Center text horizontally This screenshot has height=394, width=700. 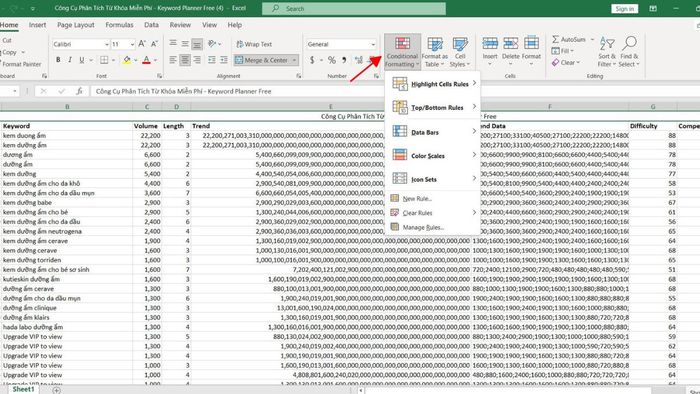click(x=185, y=60)
